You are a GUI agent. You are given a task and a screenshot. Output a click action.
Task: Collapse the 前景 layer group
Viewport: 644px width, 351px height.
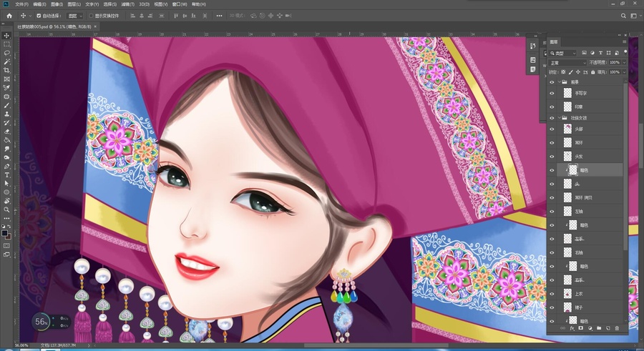(560, 82)
